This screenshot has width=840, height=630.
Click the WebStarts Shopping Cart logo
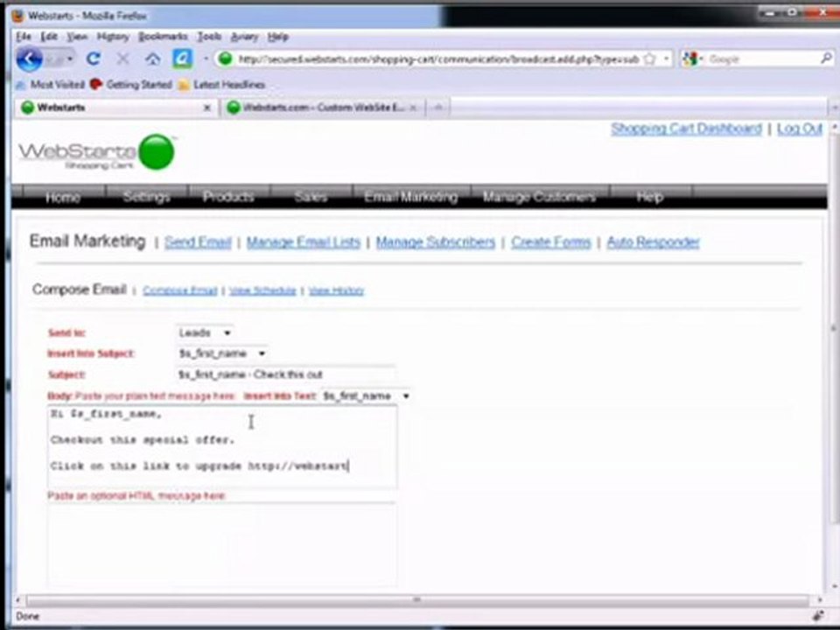(x=97, y=152)
